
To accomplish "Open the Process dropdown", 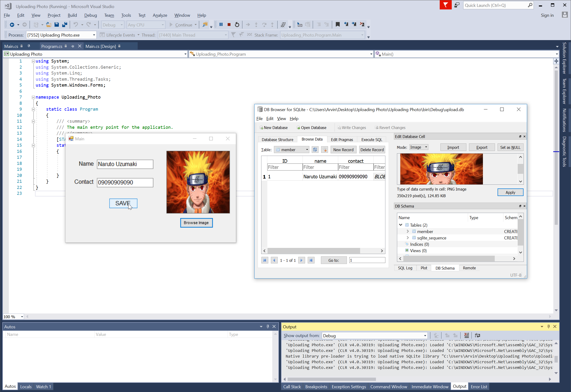I will point(94,35).
